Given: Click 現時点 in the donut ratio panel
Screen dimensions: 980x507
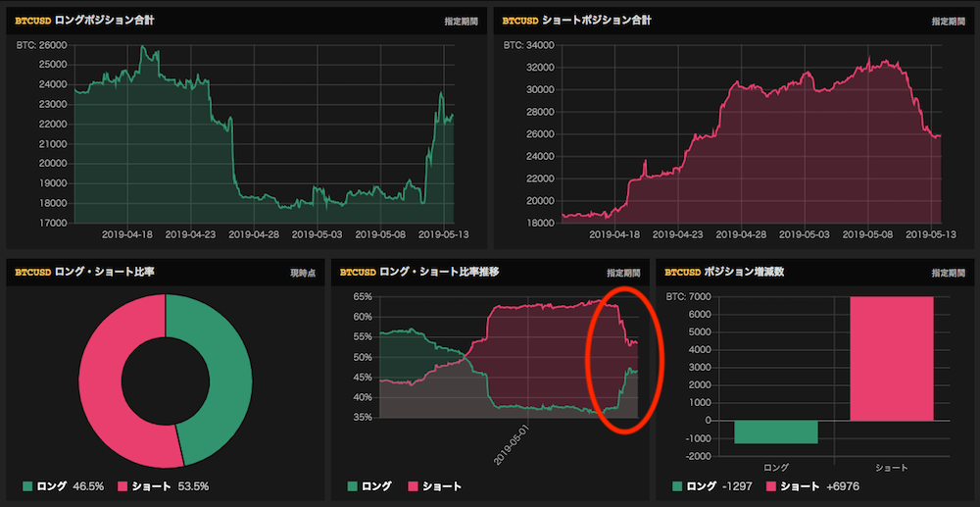Looking at the screenshot, I should pyautogui.click(x=303, y=274).
